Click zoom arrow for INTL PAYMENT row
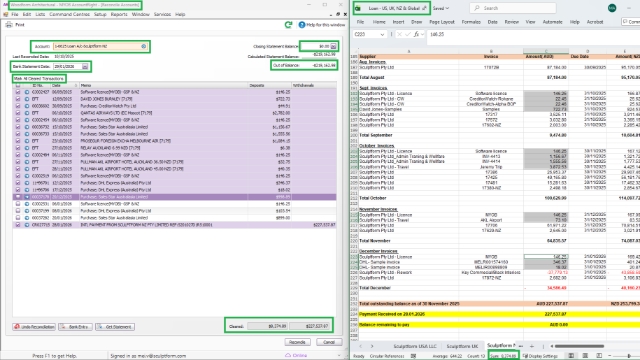640x360 pixels. tap(27, 225)
